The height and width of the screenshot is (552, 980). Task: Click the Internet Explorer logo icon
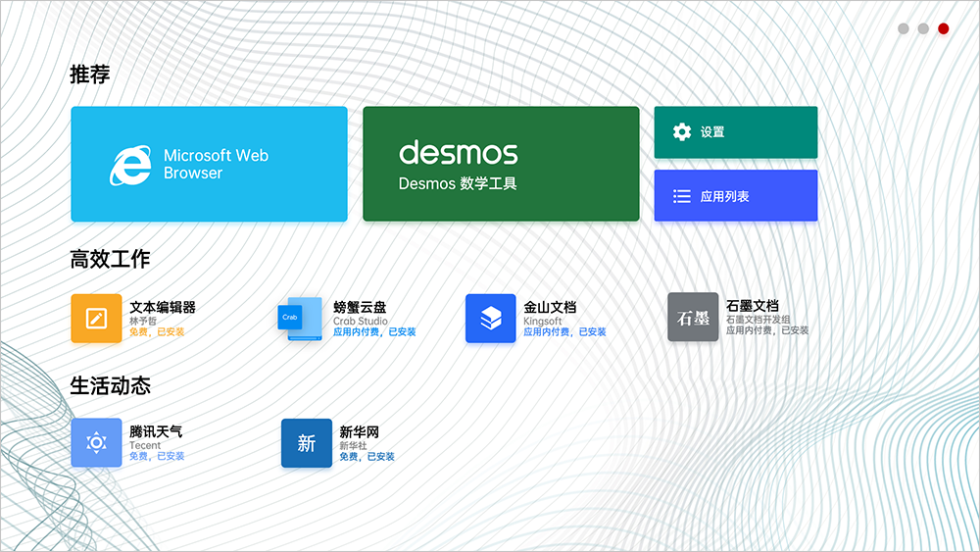coord(130,165)
